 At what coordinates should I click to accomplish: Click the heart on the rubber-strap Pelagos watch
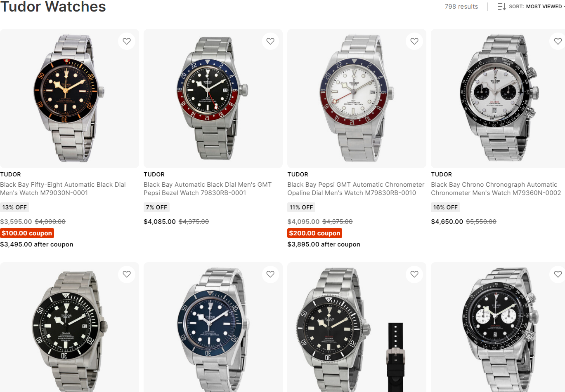coord(414,274)
